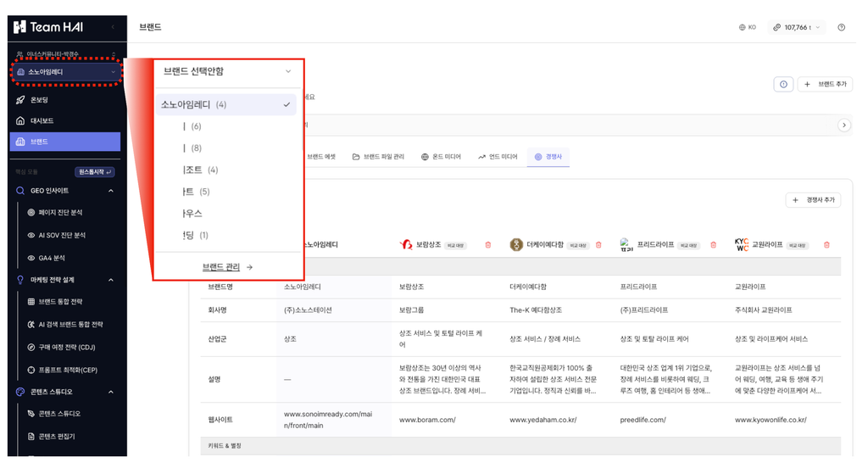Click the 프리드라이프 logo image
Image resolution: width=868 pixels, height=474 pixels.
click(626, 245)
